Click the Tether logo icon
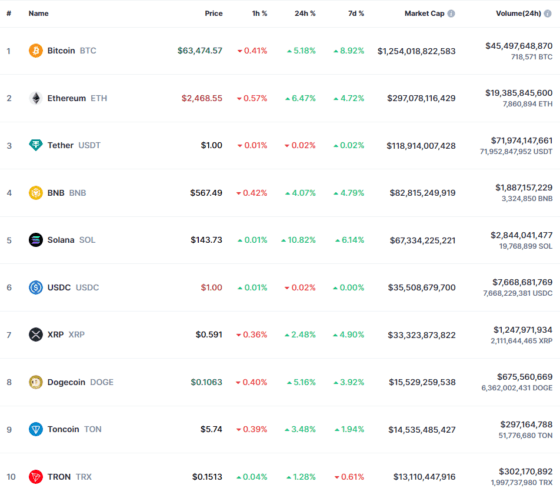Viewport: 560px width, 495px height. tap(36, 145)
